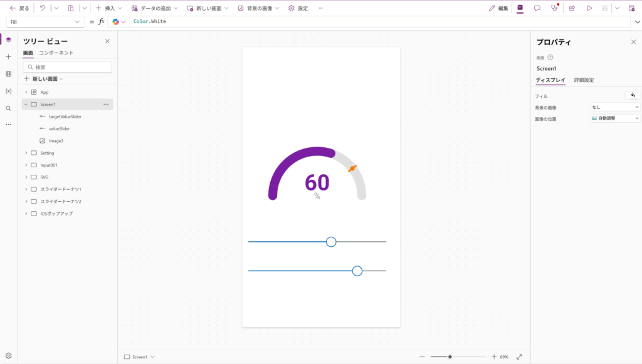Click the 戻る back button
This screenshot has width=642, height=364.
(x=19, y=8)
